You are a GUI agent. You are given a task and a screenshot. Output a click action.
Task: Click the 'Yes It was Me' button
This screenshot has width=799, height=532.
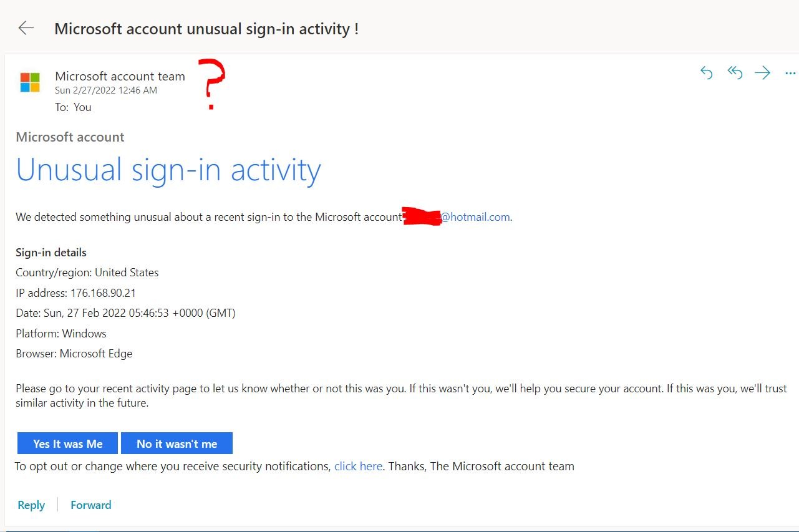pyautogui.click(x=67, y=443)
